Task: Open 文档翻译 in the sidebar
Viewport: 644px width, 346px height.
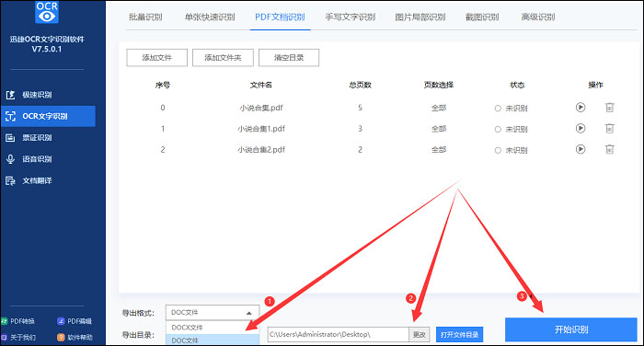Action: click(29, 180)
